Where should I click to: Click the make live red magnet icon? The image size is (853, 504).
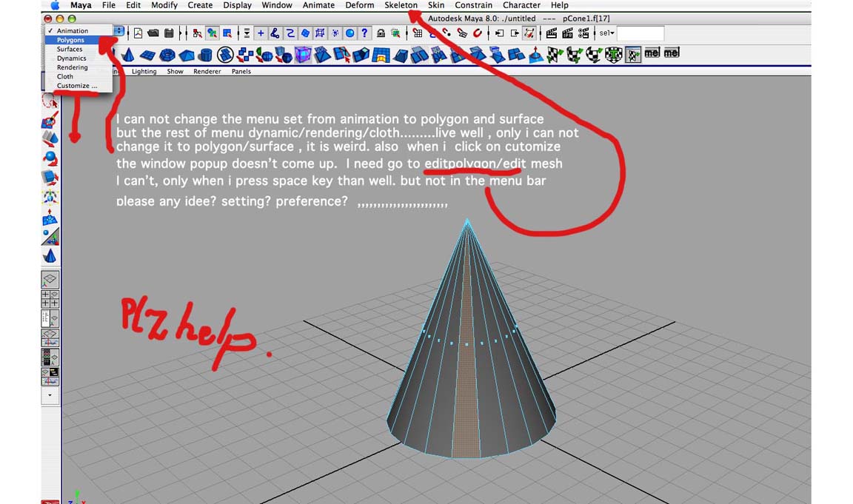coord(478,33)
